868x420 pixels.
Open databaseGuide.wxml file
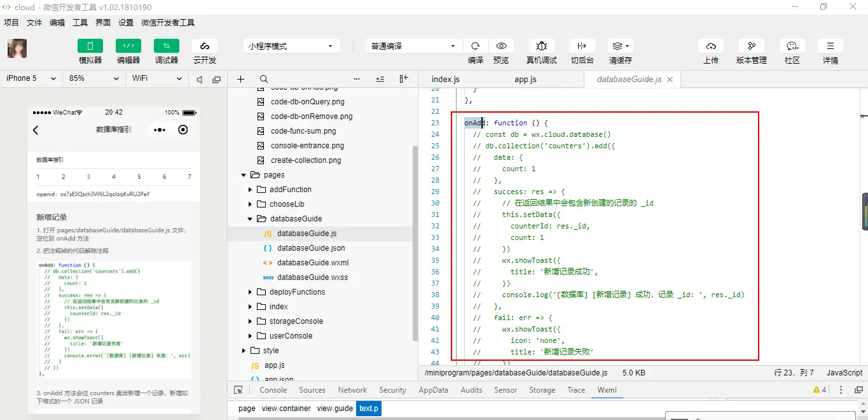[x=312, y=263]
